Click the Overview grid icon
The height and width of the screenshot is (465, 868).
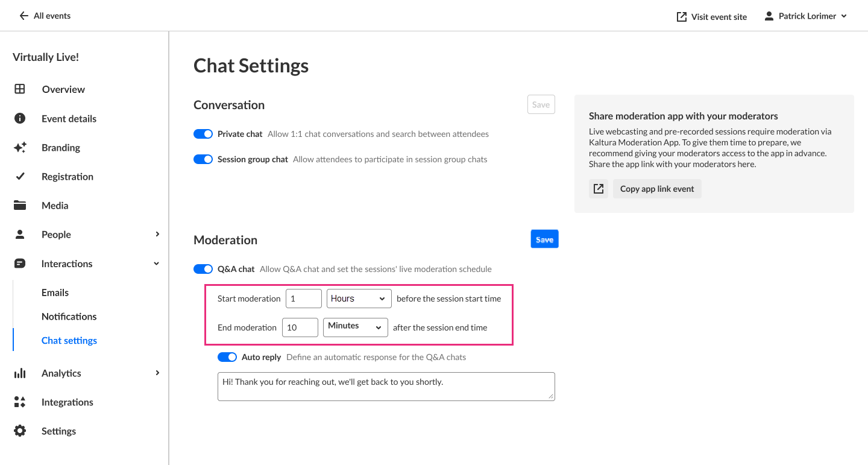[x=20, y=89]
